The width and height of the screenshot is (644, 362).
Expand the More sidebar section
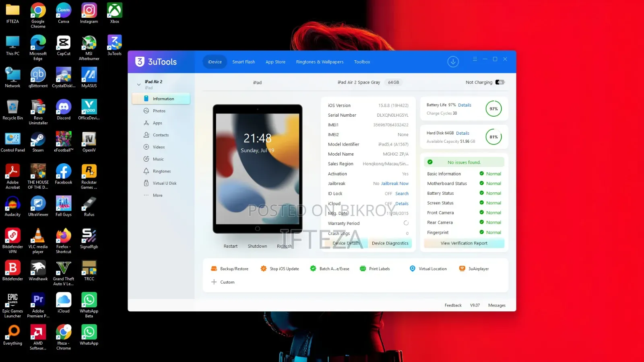[x=153, y=195]
